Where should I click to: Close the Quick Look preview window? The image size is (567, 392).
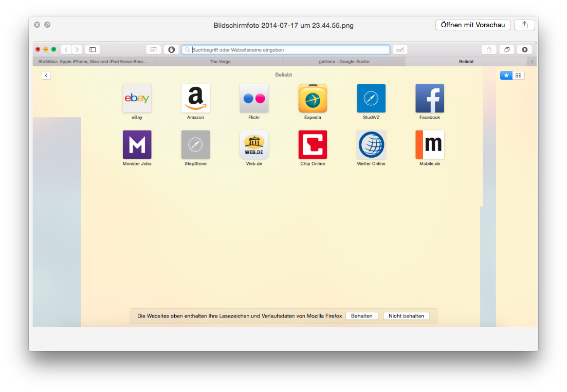37,25
